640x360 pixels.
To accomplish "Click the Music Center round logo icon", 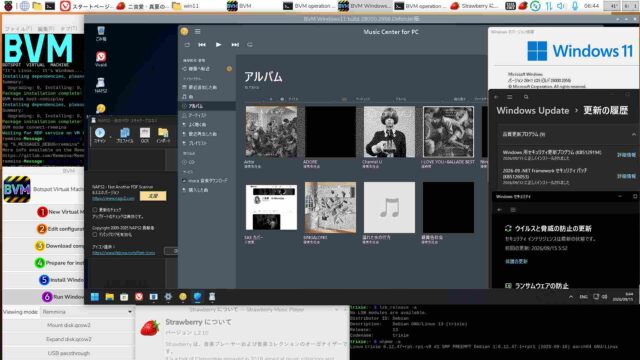I will (x=184, y=31).
